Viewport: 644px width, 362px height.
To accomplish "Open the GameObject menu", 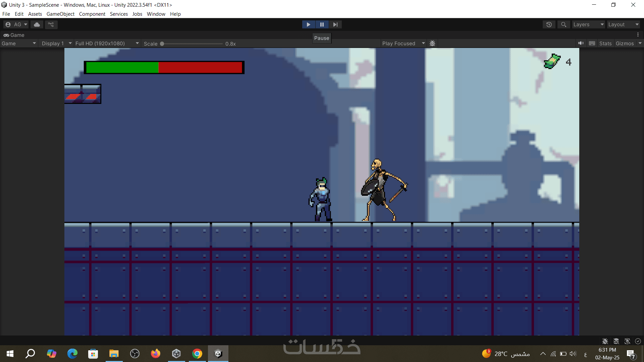I will [60, 14].
